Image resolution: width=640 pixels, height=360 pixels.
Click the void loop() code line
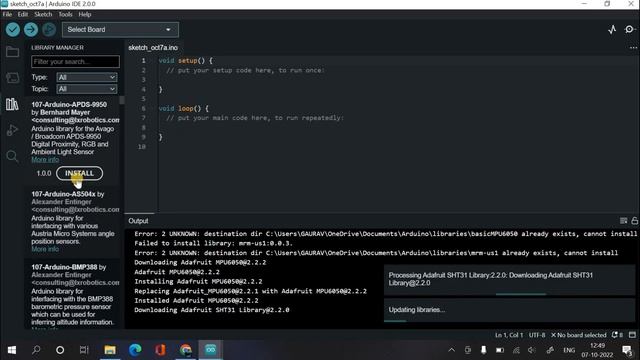[184, 109]
